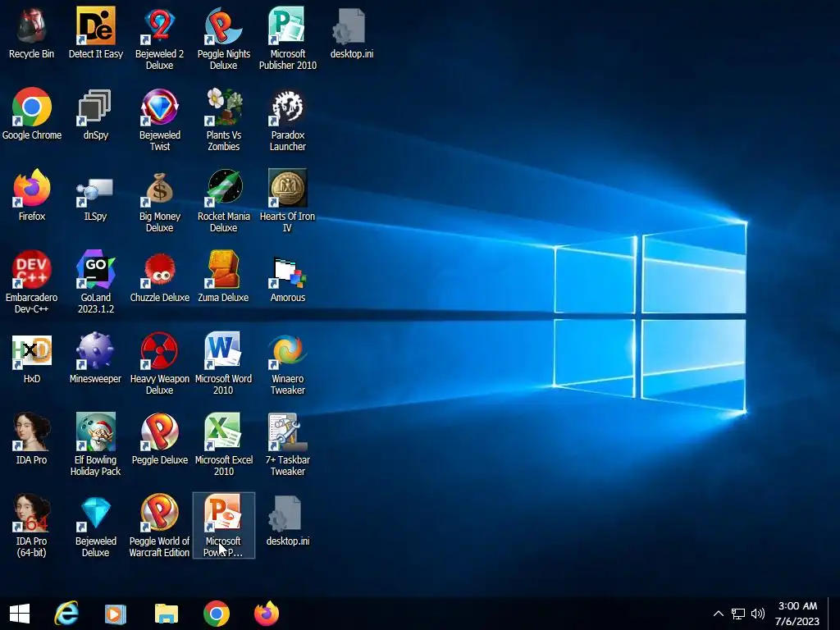Open File Explorer from the taskbar
The image size is (840, 630).
[x=166, y=614]
